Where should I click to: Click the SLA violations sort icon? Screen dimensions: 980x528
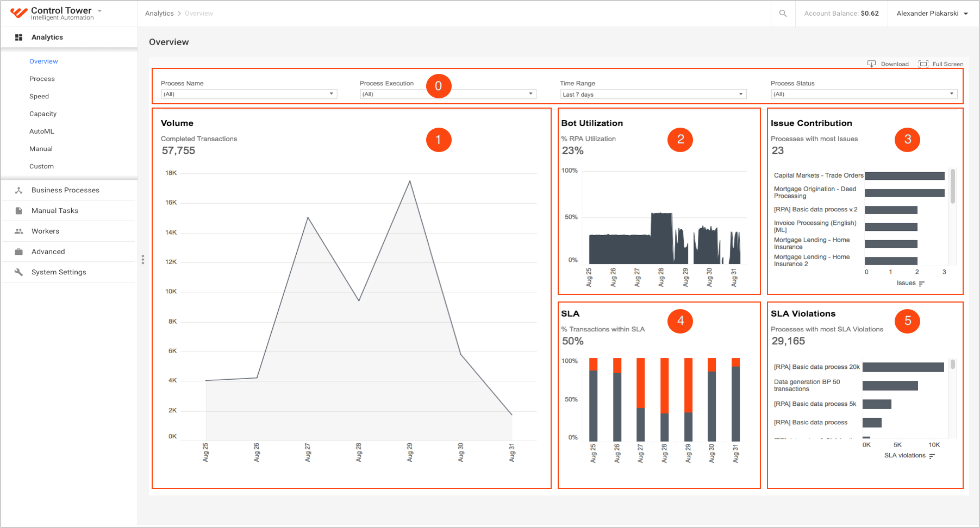tap(932, 456)
